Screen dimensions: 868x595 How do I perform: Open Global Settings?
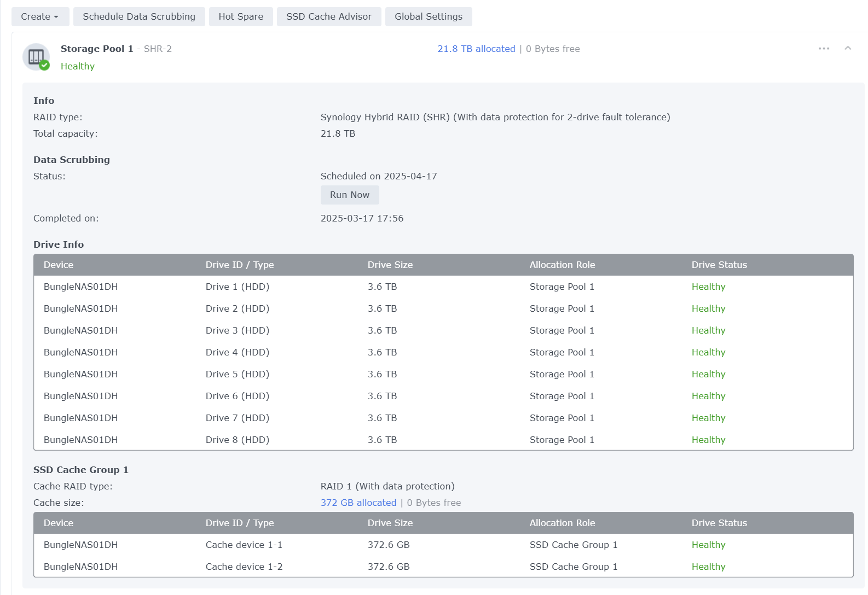pyautogui.click(x=429, y=16)
